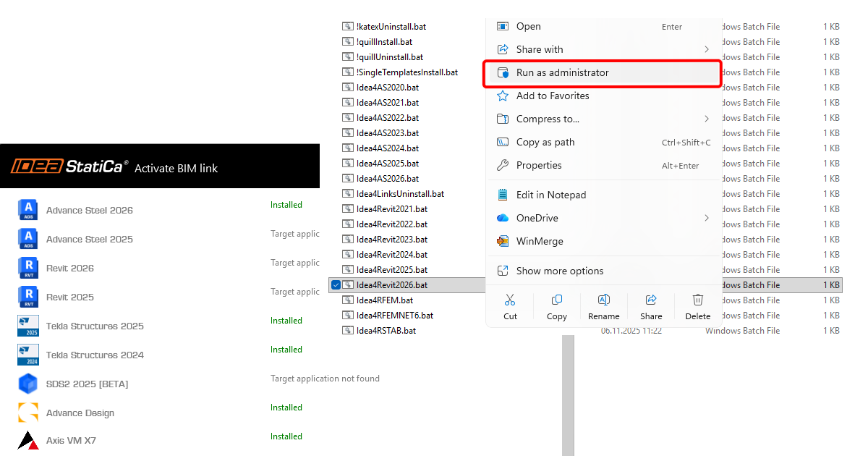
Task: Expand the Compress to submenu arrow
Action: (x=707, y=119)
